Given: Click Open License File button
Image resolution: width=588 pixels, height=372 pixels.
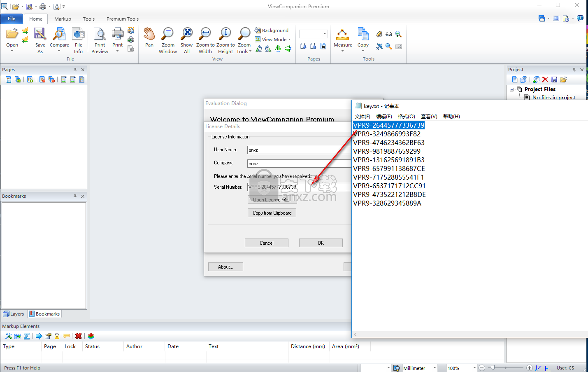Looking at the screenshot, I should (272, 200).
